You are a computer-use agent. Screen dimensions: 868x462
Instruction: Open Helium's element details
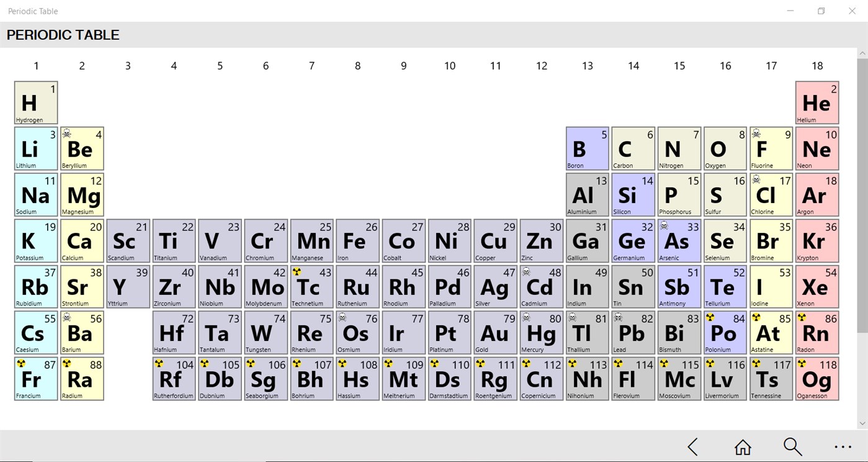[x=817, y=102]
